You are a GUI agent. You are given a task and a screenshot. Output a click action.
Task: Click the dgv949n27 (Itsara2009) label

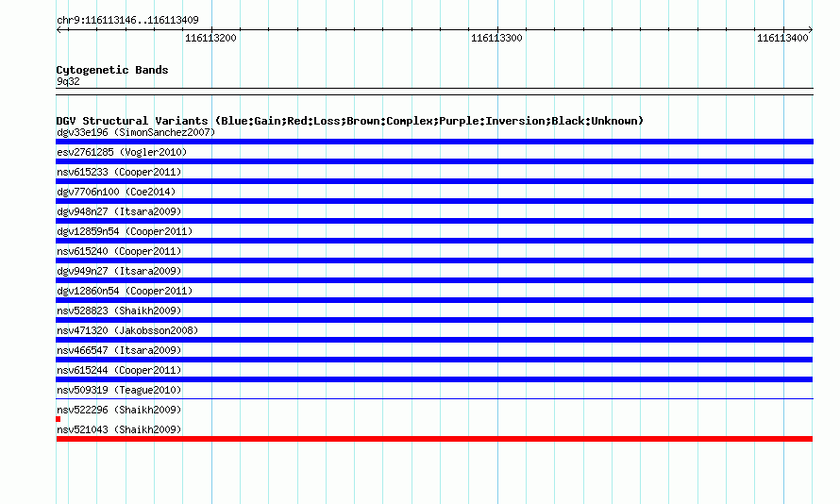(x=119, y=271)
